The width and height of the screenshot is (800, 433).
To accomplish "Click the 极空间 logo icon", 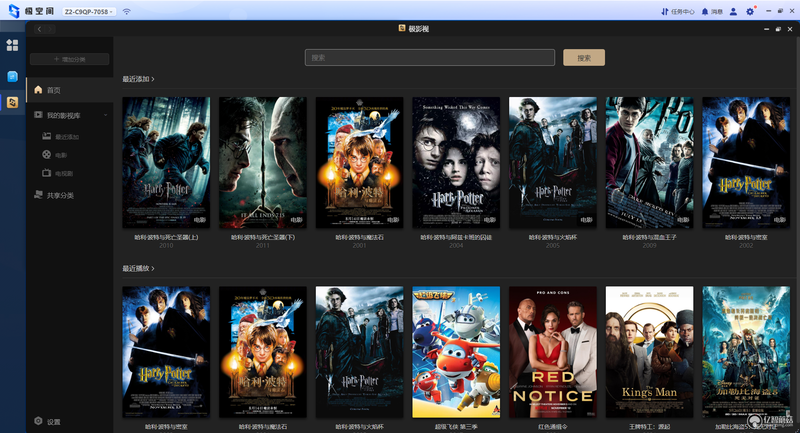I will coord(14,11).
